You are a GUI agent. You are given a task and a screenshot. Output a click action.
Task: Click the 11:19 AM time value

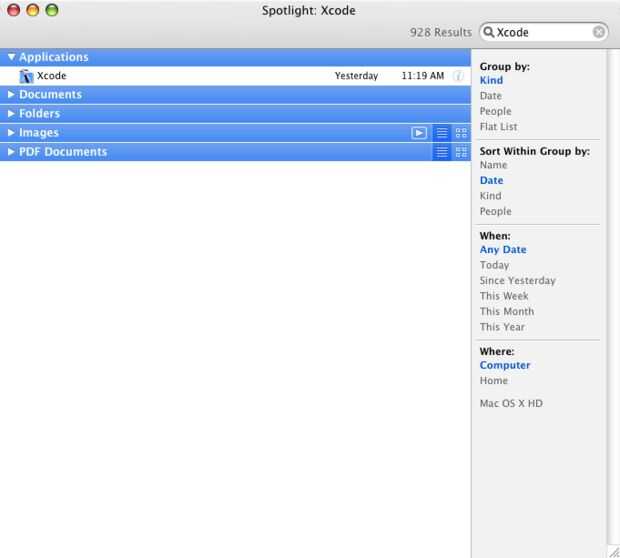pos(423,76)
